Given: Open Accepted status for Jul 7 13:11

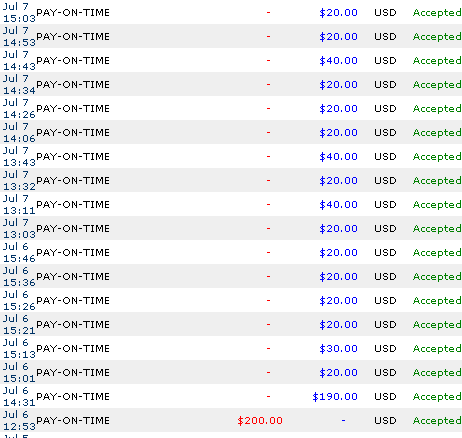Looking at the screenshot, I should [x=437, y=205].
